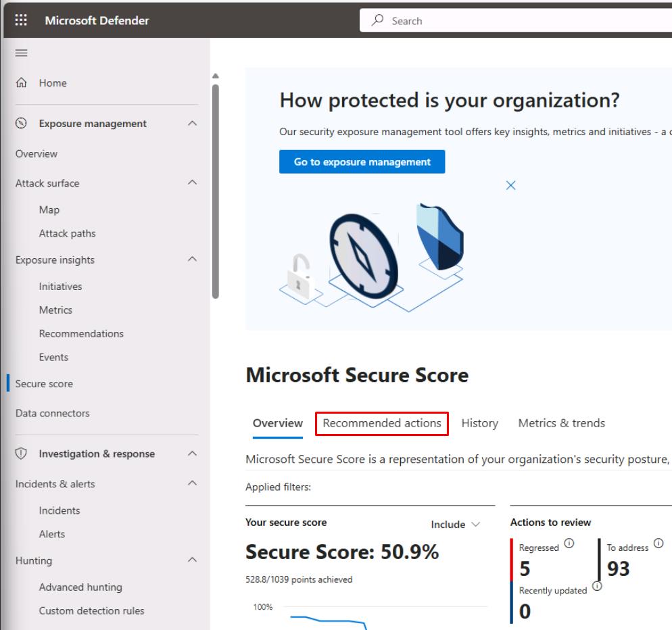Image resolution: width=672 pixels, height=630 pixels.
Task: Open Attack paths in the sidebar
Action: pyautogui.click(x=67, y=233)
